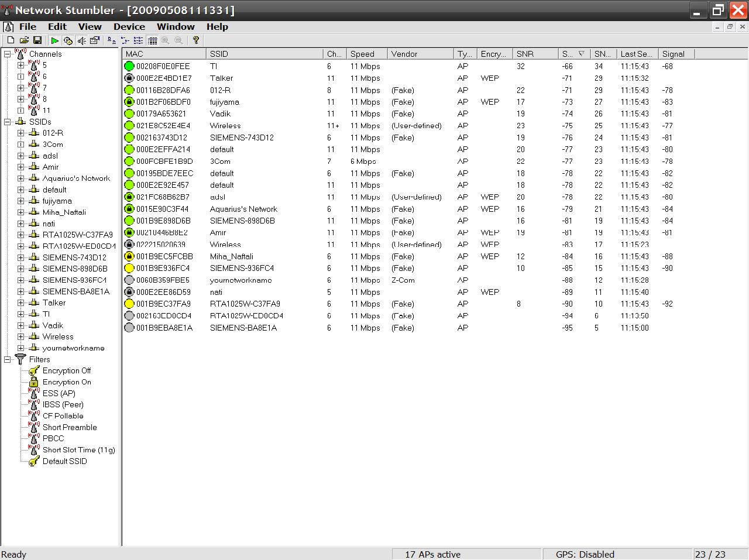Select the Filters funnel icon in tree
The width and height of the screenshot is (749, 560).
pyautogui.click(x=20, y=359)
